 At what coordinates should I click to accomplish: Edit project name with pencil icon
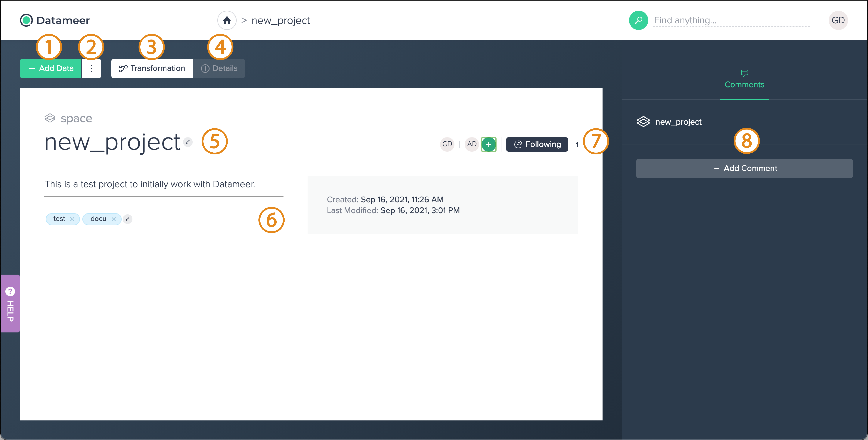(188, 142)
